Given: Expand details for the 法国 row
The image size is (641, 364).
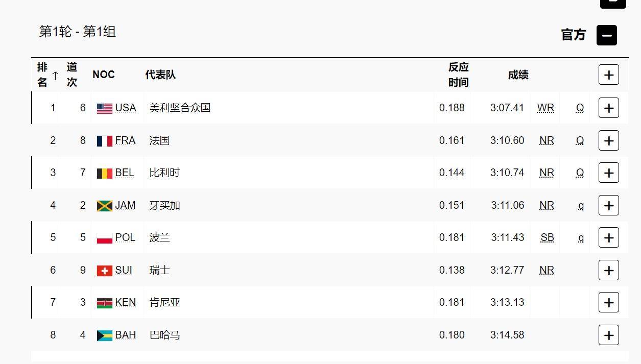Looking at the screenshot, I should (608, 140).
